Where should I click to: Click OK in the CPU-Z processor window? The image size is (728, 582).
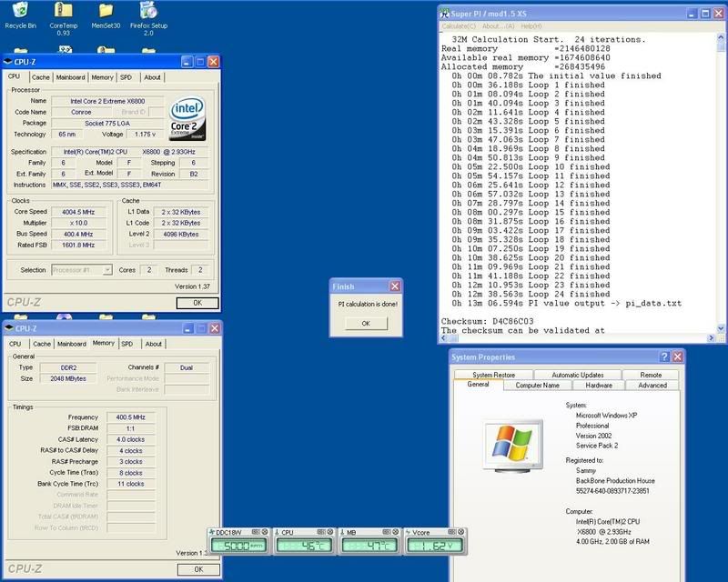(x=197, y=303)
